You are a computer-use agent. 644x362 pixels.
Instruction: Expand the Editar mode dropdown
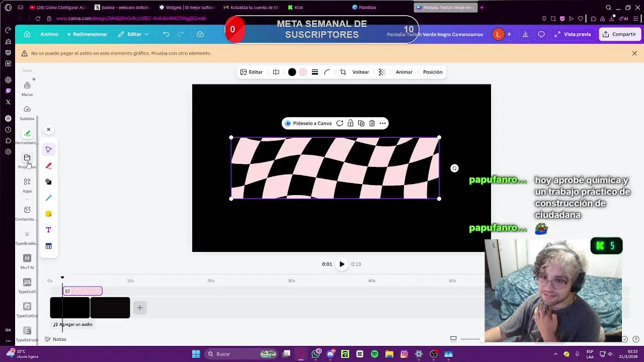point(134,34)
